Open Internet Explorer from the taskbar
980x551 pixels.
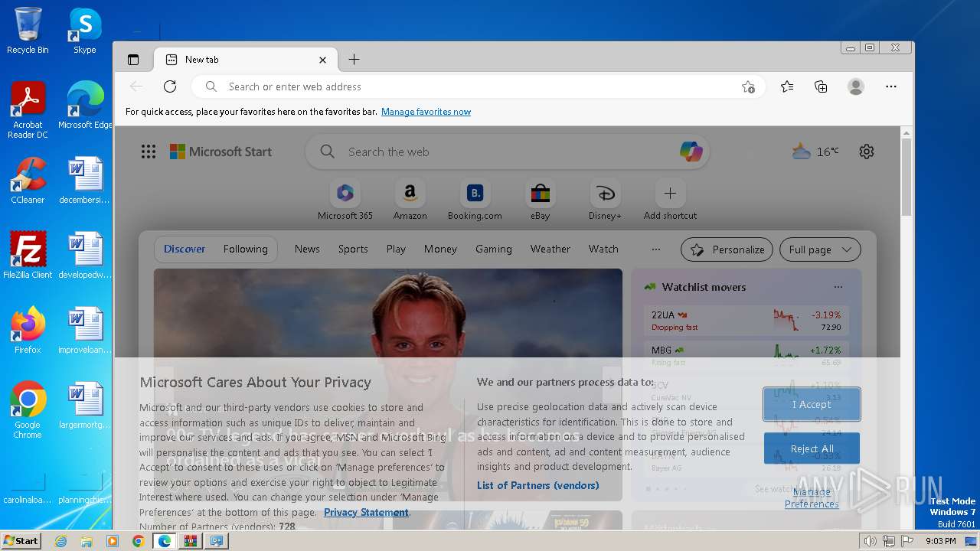60,541
